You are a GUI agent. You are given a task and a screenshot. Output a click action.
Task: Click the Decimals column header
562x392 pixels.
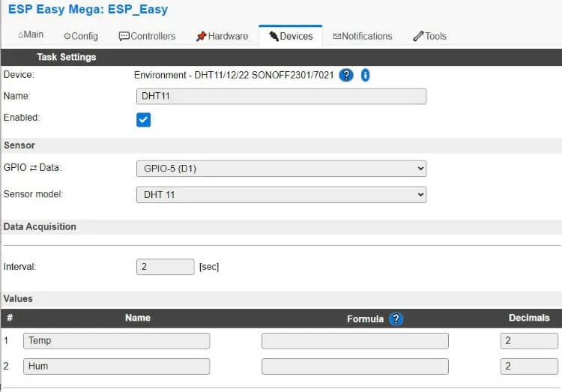click(x=529, y=318)
